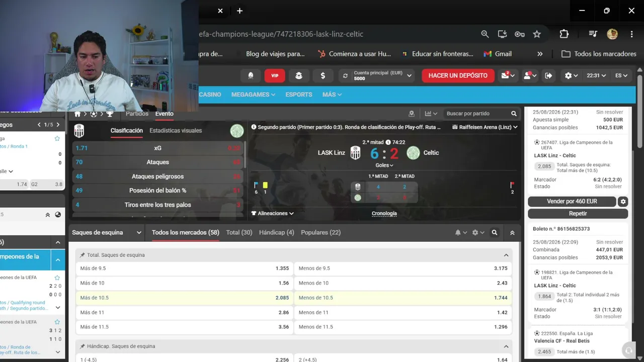Click the search magnifier in Buscar por partido
This screenshot has width=644, height=362.
pos(514,114)
